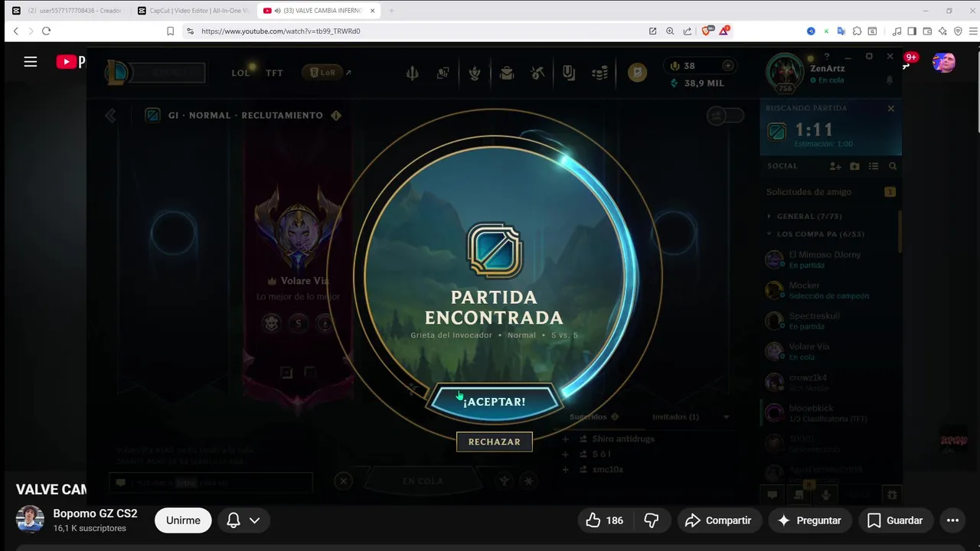Click the add friend icon in Social

click(835, 166)
